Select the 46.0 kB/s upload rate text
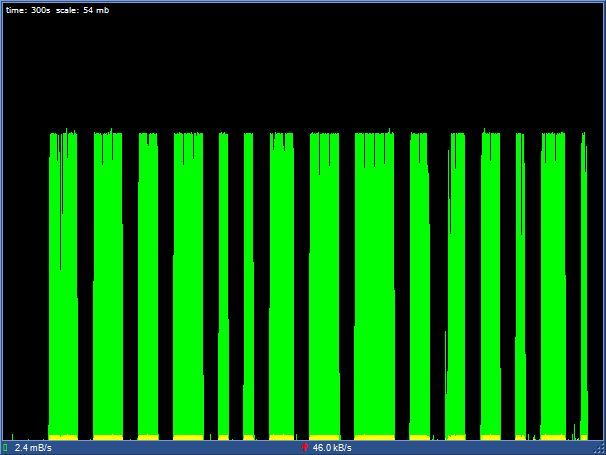This screenshot has height=455, width=606. click(332, 448)
